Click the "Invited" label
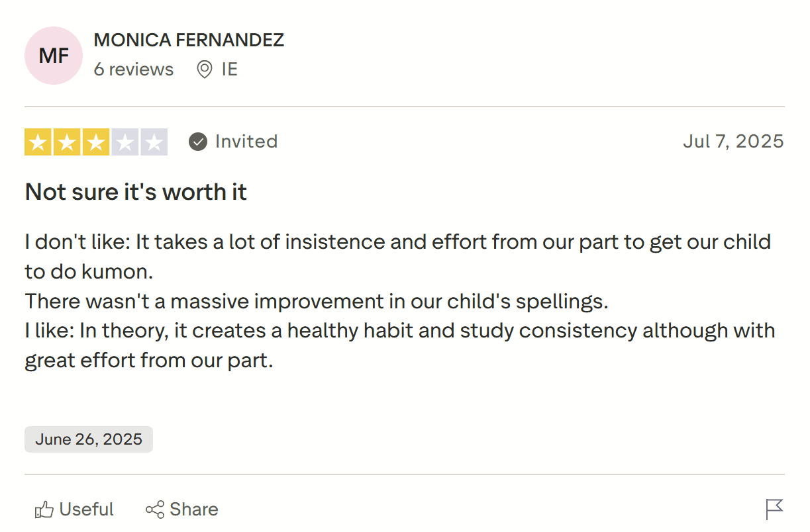 246,142
